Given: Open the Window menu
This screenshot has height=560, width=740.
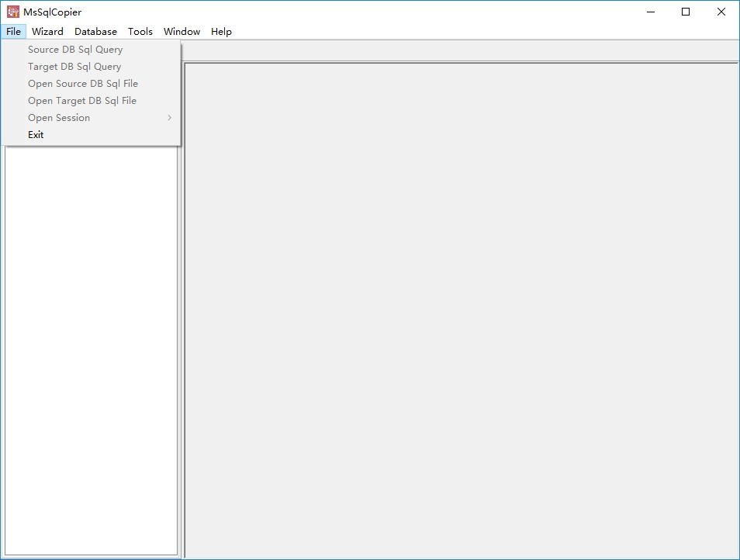Looking at the screenshot, I should pos(182,32).
